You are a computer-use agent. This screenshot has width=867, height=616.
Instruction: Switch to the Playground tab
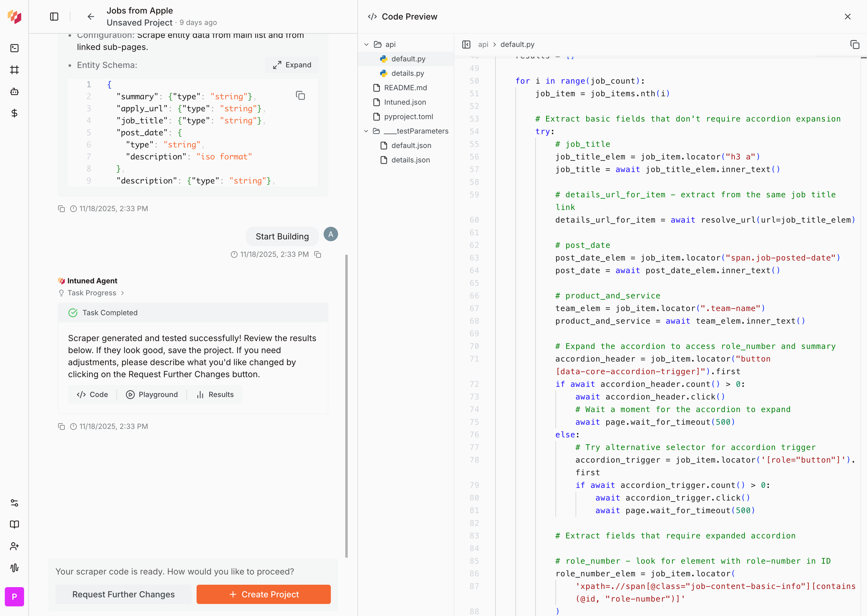pos(152,395)
